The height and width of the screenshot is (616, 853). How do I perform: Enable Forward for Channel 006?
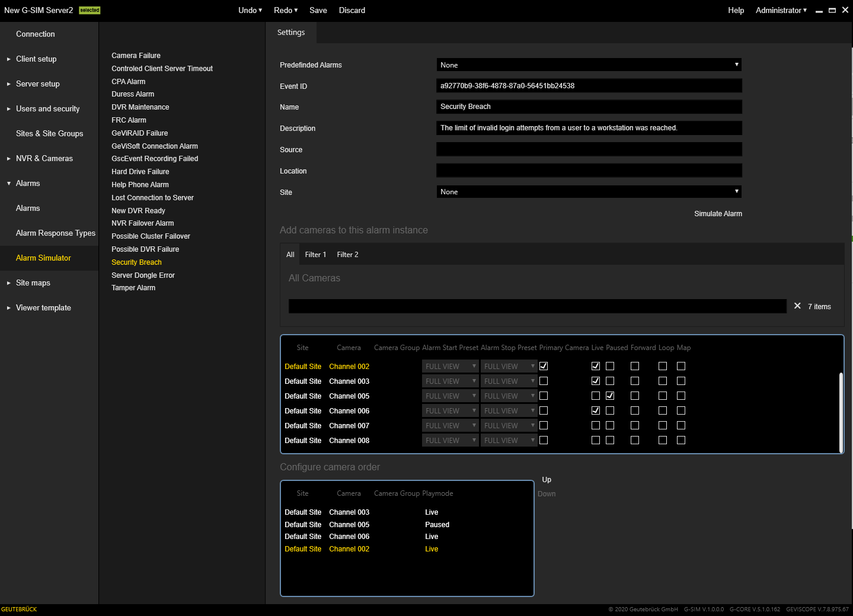[x=635, y=410]
